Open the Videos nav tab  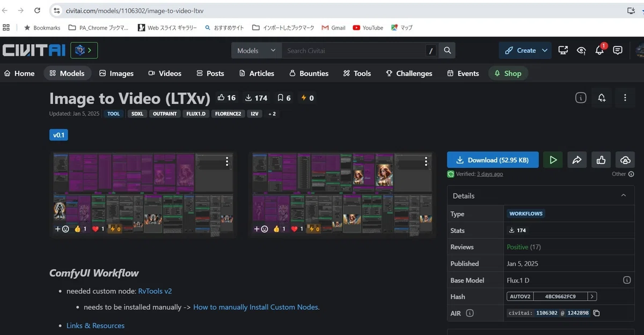click(165, 73)
